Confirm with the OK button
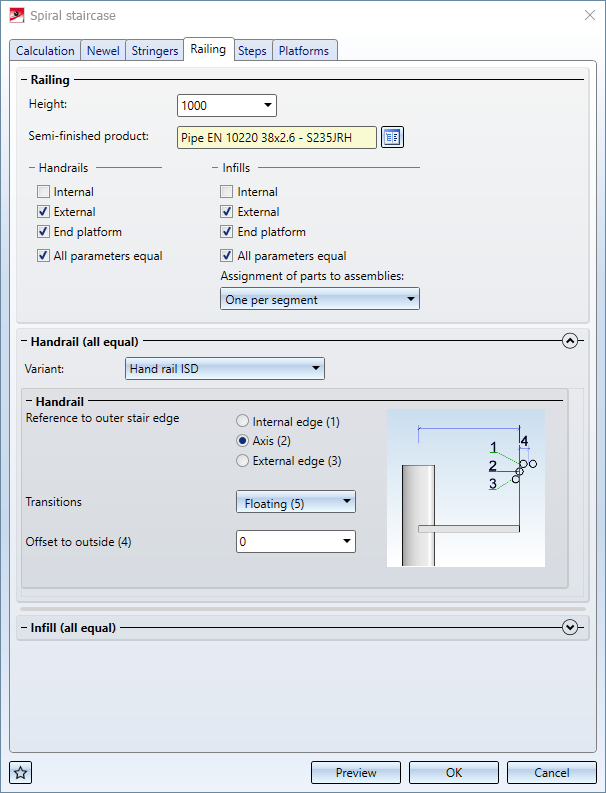This screenshot has width=606, height=793. click(x=454, y=772)
